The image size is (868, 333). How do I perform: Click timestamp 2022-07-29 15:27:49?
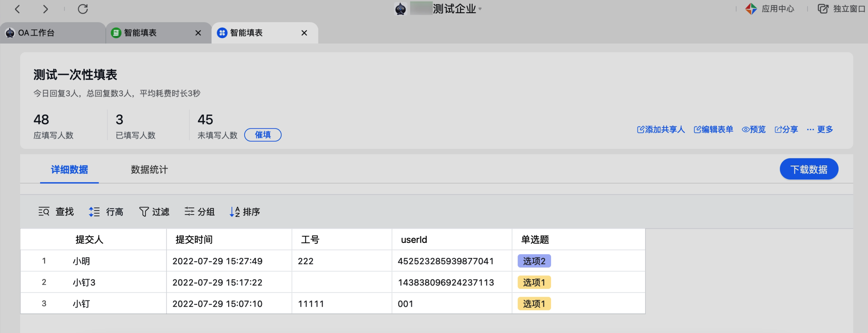pos(217,261)
